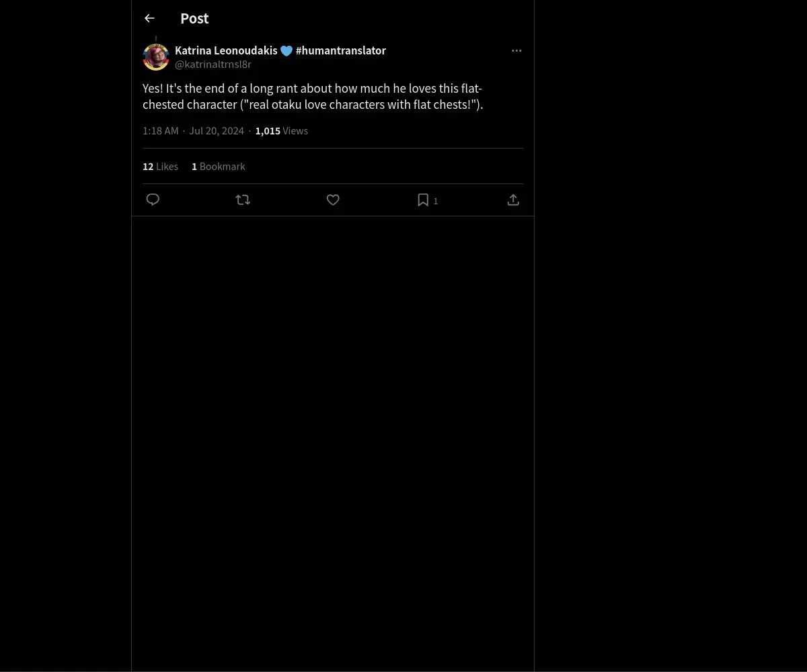
Task: Click #humantranslator in the display name
Action: pos(341,50)
